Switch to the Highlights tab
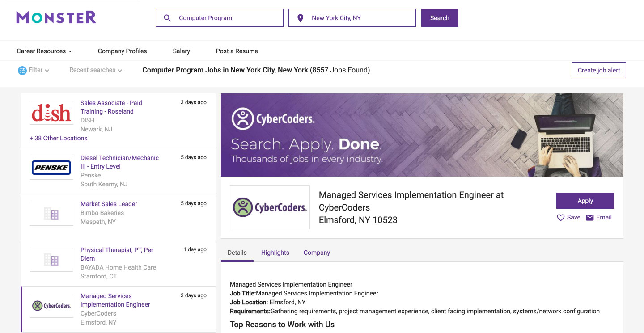This screenshot has height=333, width=644. [275, 253]
